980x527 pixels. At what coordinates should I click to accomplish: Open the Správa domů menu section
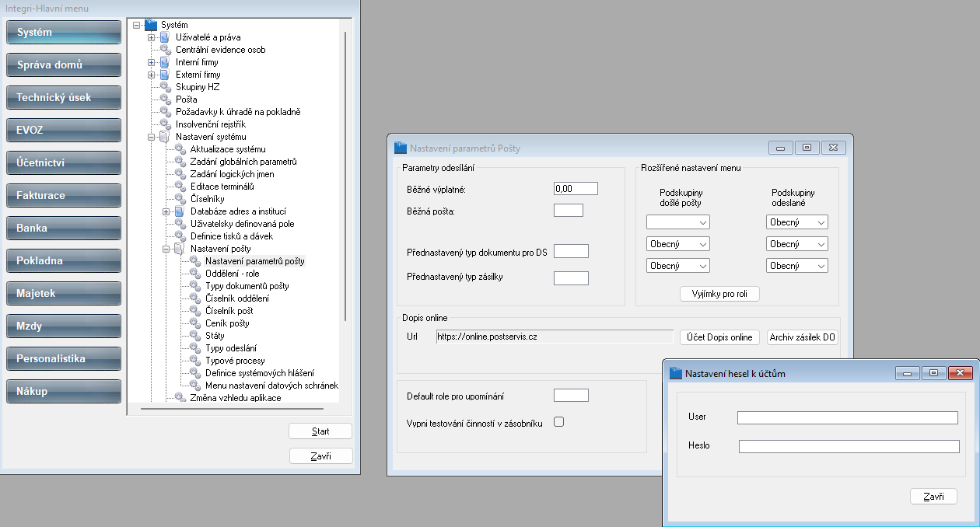(x=63, y=65)
